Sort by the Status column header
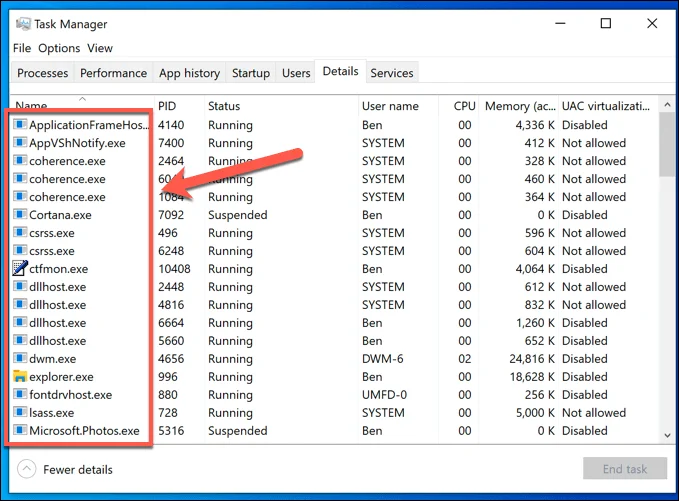 281,106
